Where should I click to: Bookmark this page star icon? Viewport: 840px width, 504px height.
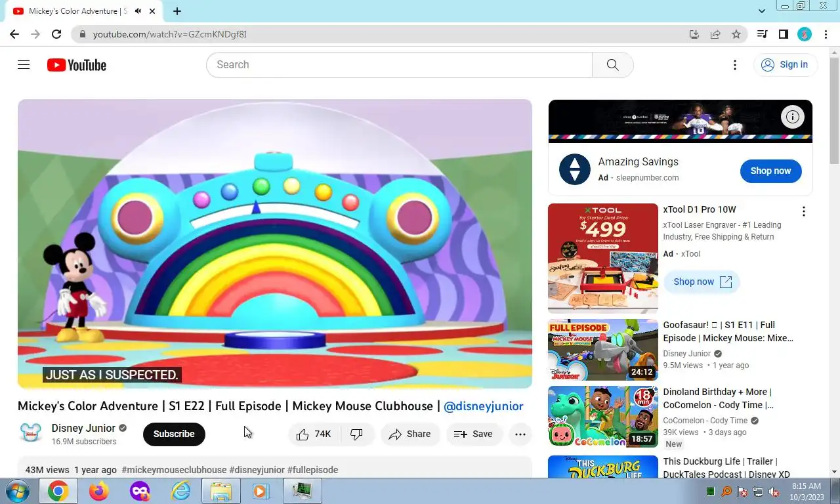(x=736, y=34)
